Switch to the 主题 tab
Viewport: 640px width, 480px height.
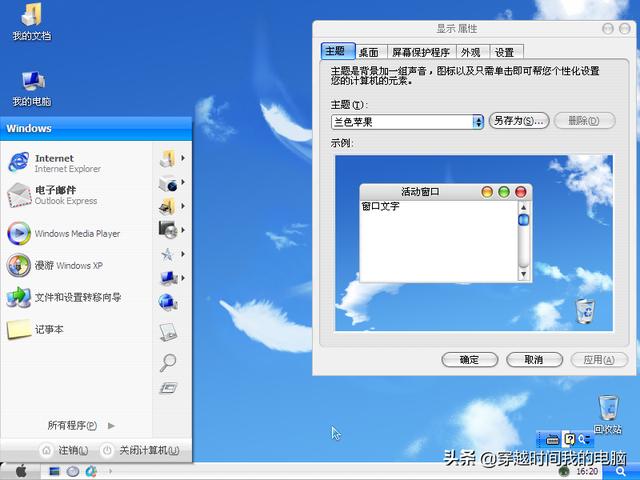click(x=338, y=51)
